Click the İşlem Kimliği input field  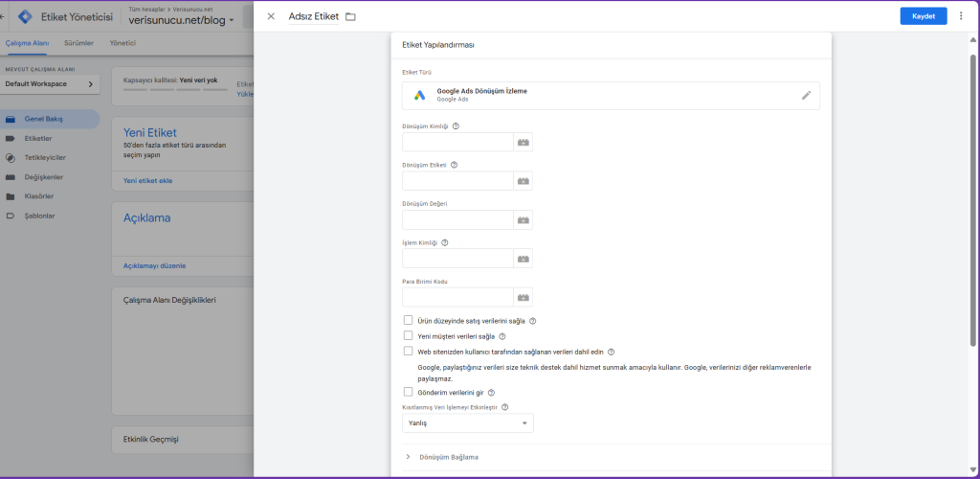(x=458, y=259)
